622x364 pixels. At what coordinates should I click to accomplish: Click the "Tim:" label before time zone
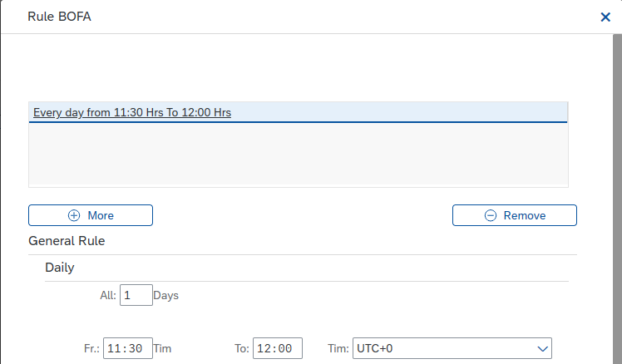click(338, 348)
